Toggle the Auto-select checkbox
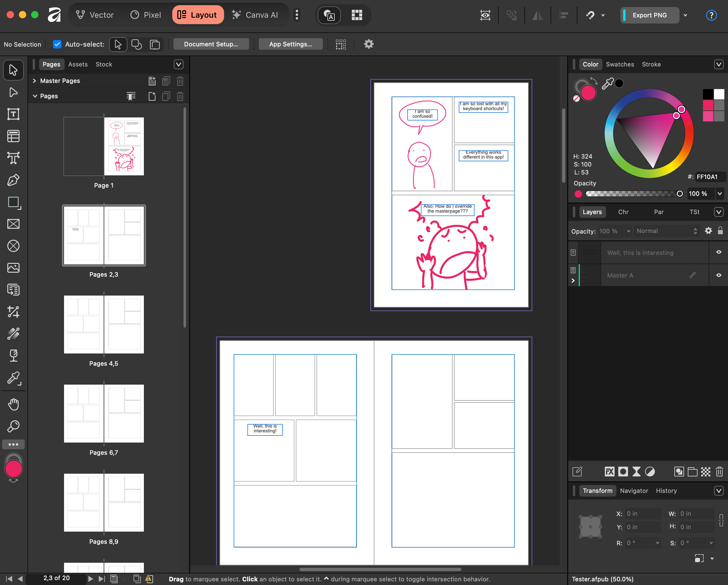The height and width of the screenshot is (585, 728). [57, 44]
